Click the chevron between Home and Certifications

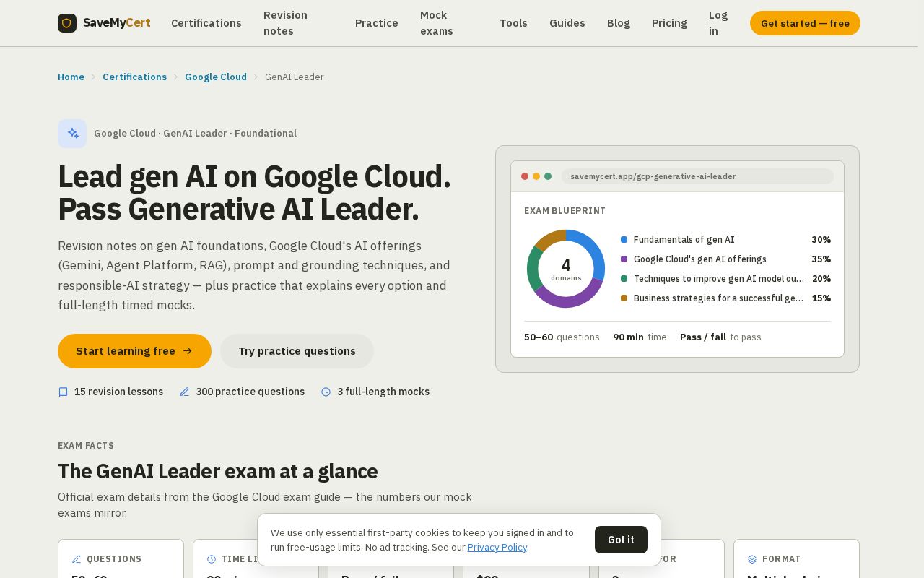click(x=93, y=77)
